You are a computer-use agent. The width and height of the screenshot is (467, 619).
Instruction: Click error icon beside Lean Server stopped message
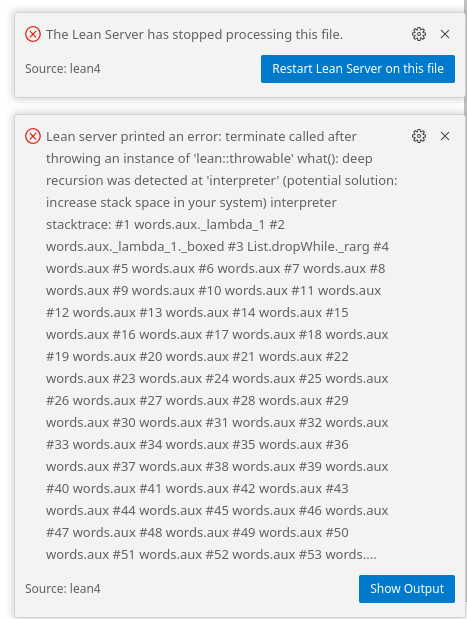pos(33,34)
